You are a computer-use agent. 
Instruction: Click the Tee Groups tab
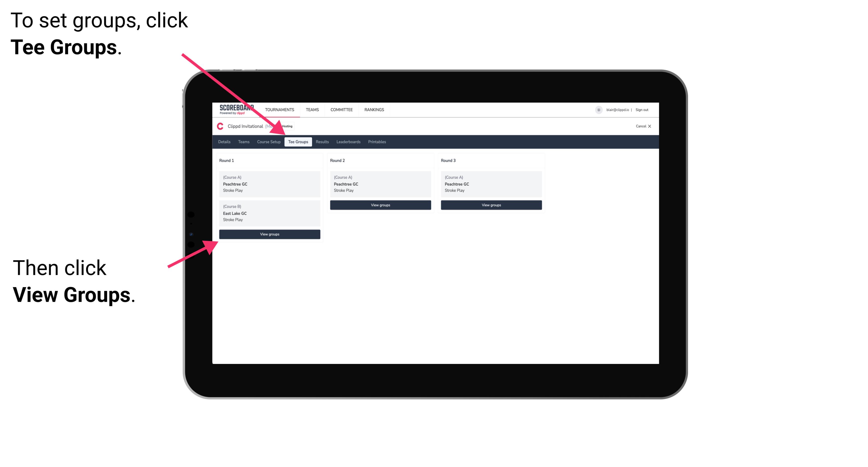pos(298,142)
